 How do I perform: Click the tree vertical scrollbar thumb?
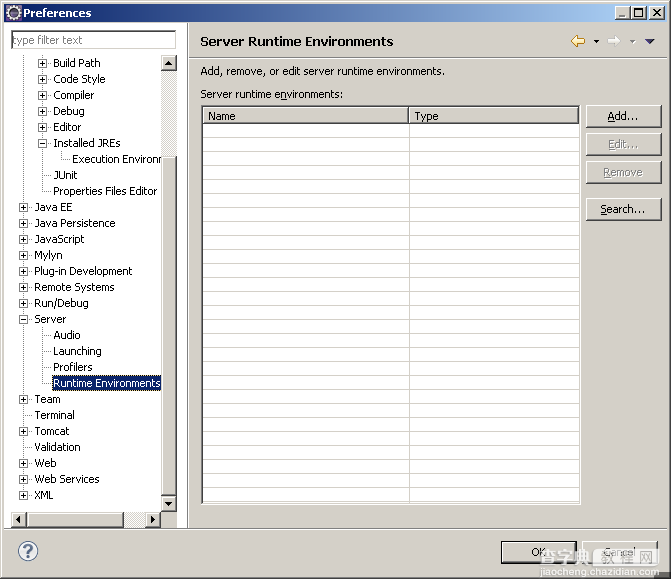coord(169,326)
